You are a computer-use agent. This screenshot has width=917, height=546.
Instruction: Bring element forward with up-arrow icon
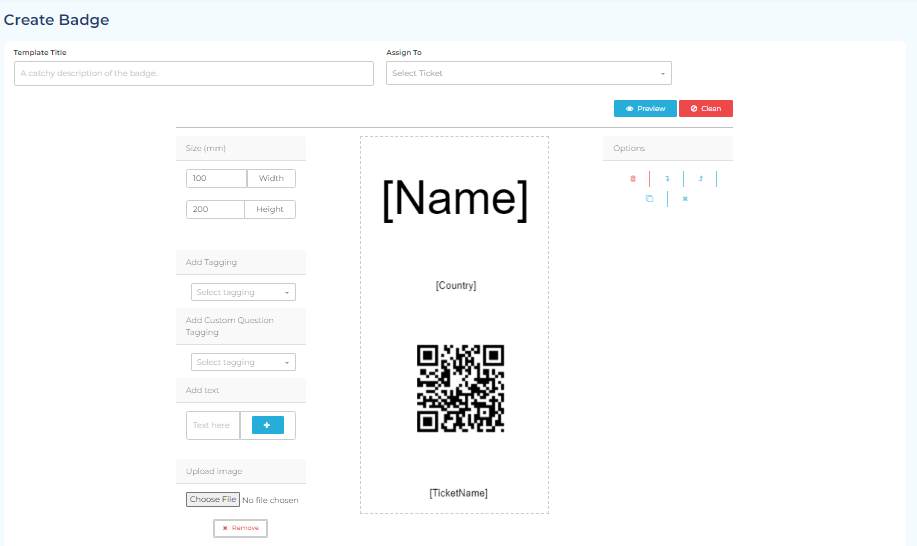click(x=701, y=179)
